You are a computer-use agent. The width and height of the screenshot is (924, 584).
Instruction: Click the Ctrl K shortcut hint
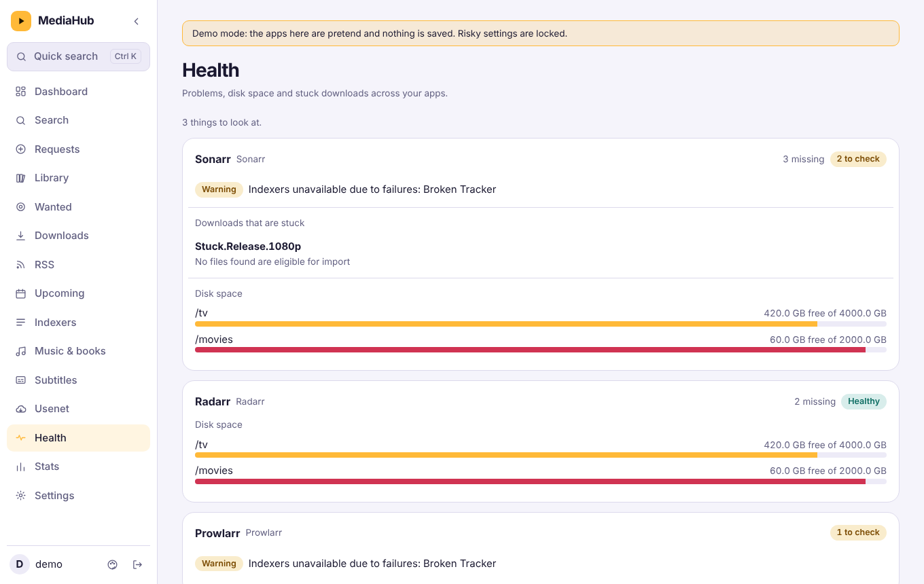[126, 56]
